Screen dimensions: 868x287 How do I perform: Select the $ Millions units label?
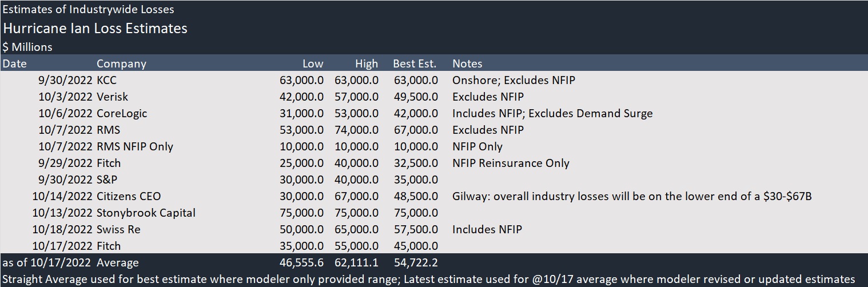(x=27, y=47)
